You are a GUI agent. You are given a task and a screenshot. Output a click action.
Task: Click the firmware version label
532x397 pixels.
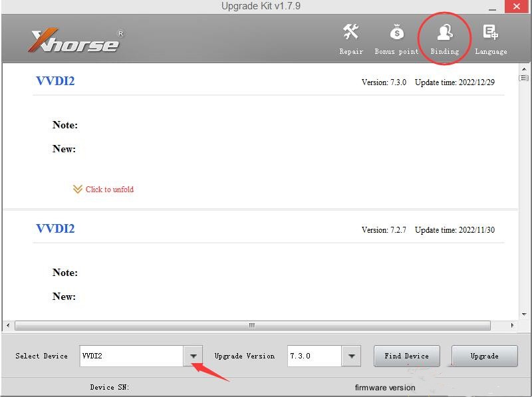point(385,388)
